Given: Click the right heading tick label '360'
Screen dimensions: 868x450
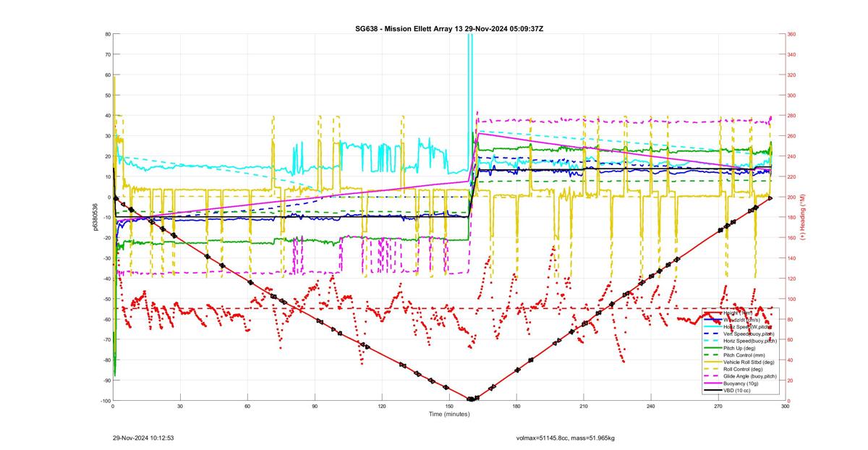Looking at the screenshot, I should [792, 34].
